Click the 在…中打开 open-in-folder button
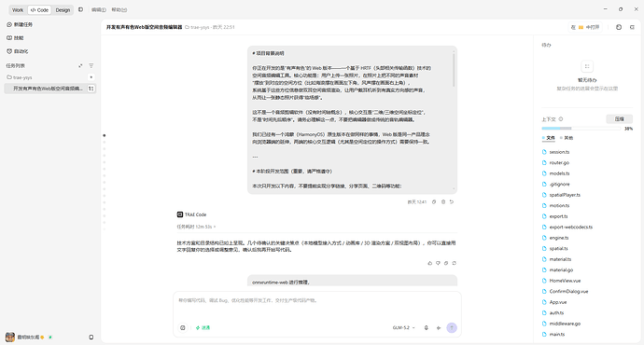The height and width of the screenshot is (345, 644). tap(585, 27)
